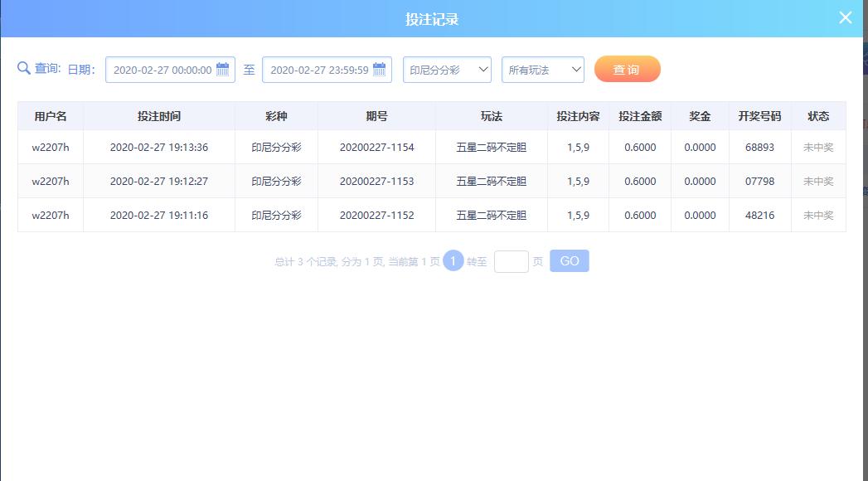Screen dimensions: 868x481
Task: Click the 投注记录 dialog title
Action: click(x=432, y=19)
